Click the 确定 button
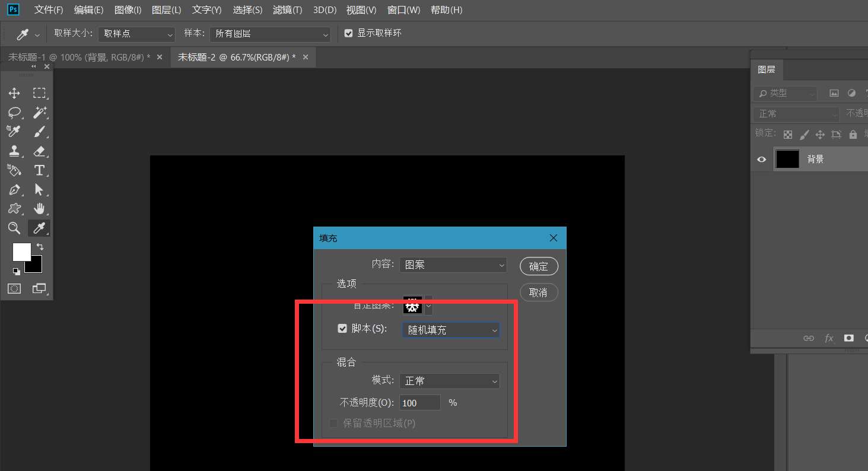868x471 pixels. point(539,266)
